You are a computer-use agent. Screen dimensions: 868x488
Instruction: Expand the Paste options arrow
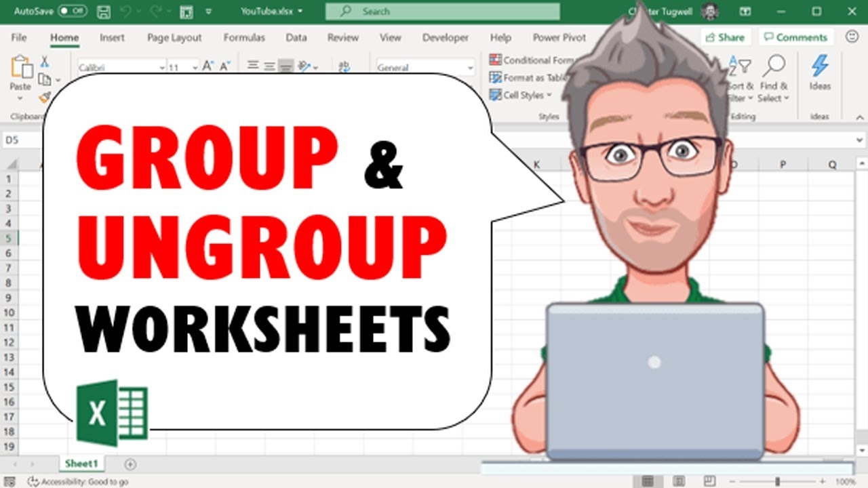[20, 98]
